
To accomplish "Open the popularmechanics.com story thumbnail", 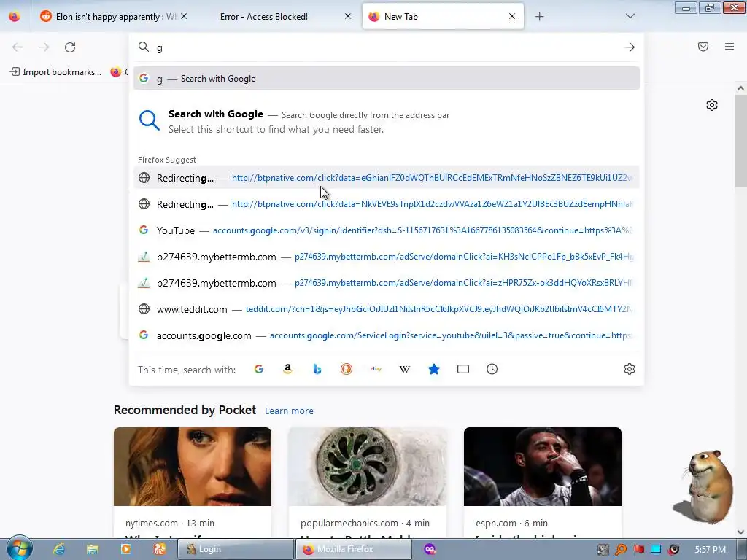I will 368,467.
